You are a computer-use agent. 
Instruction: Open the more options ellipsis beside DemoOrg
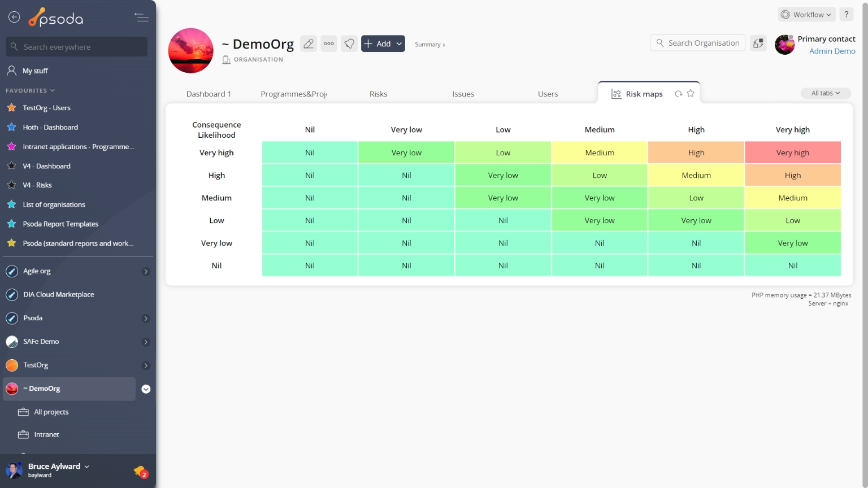point(329,43)
